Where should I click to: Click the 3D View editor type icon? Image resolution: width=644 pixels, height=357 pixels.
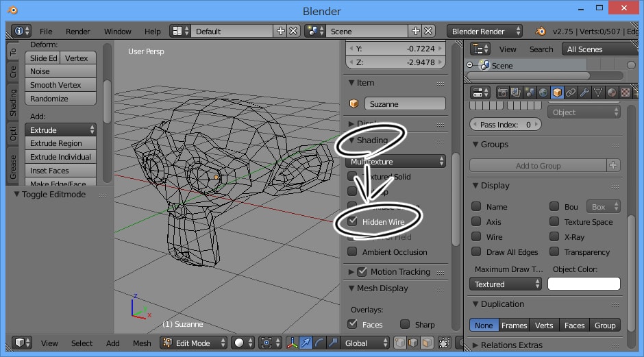pos(22,343)
